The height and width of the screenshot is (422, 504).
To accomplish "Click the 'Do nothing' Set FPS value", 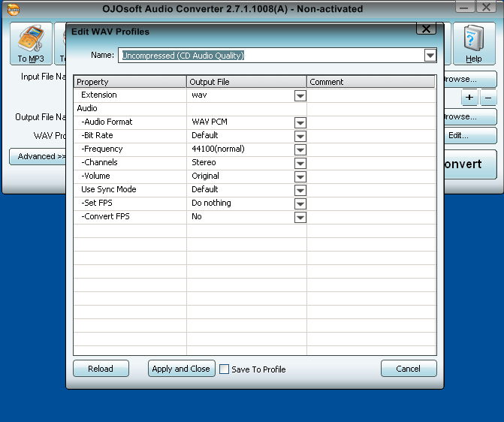I will (x=211, y=203).
